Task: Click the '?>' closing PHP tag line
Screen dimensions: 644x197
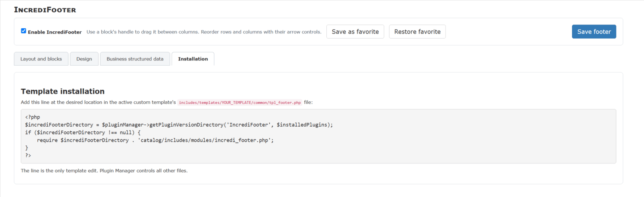Action: (x=28, y=155)
